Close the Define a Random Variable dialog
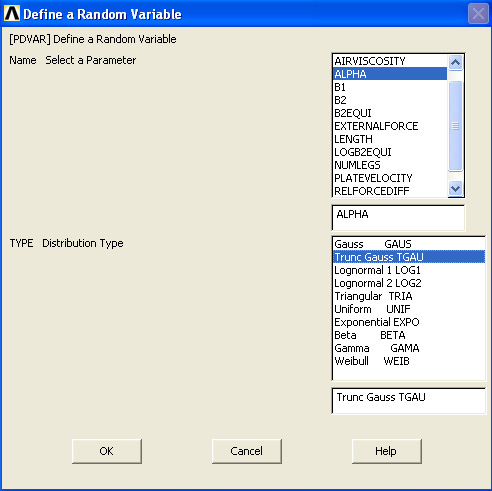The height and width of the screenshot is (491, 492). (478, 14)
